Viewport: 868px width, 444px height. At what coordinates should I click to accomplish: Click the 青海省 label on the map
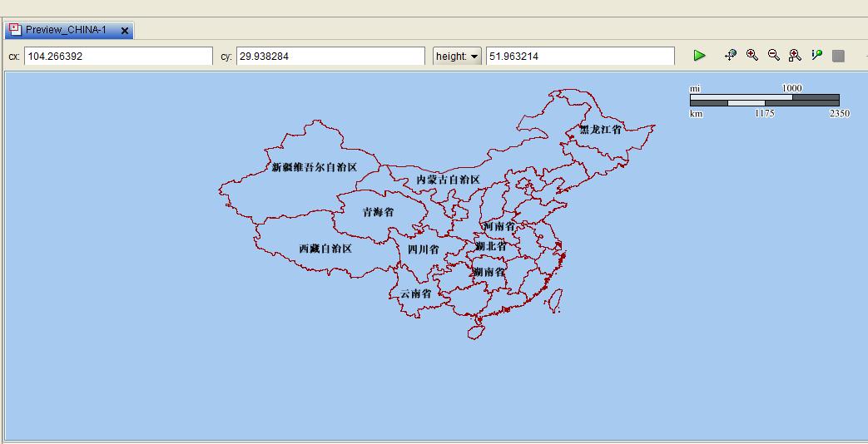click(x=378, y=212)
